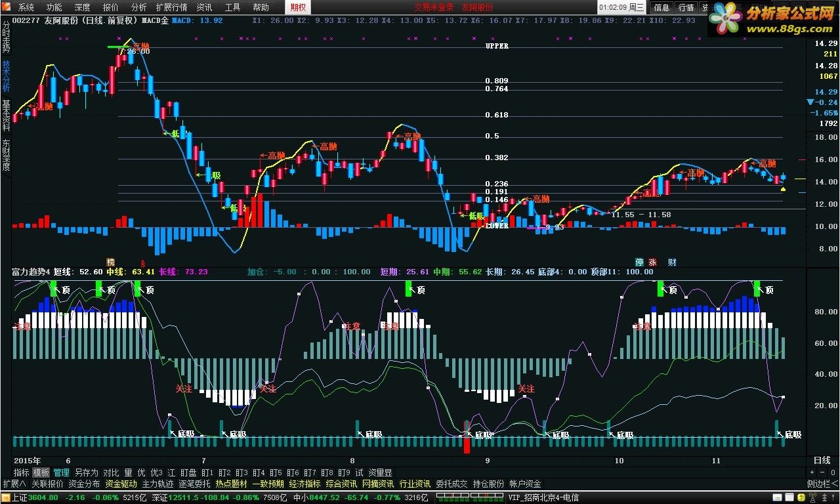
Task: Open the 委托成交 tab
Action: coord(451,484)
